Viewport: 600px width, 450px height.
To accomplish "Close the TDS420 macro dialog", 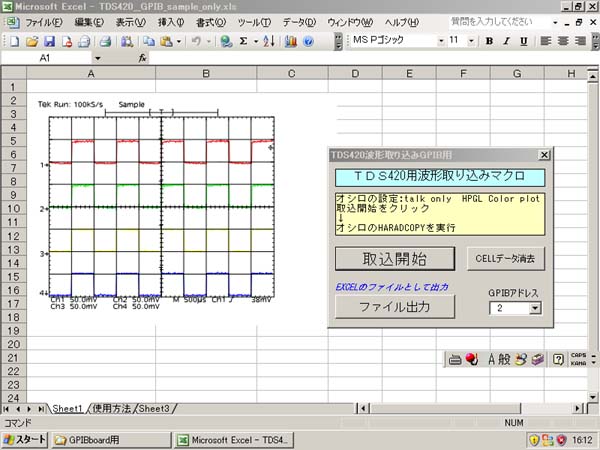I will (x=544, y=155).
